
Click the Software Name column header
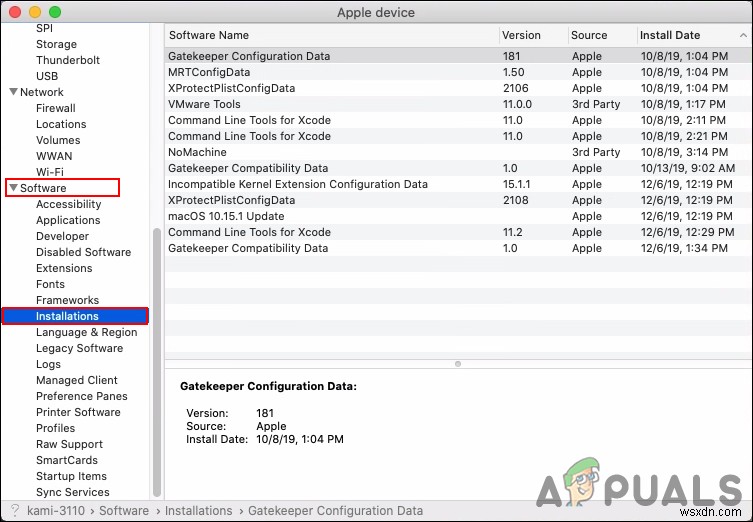coord(209,35)
